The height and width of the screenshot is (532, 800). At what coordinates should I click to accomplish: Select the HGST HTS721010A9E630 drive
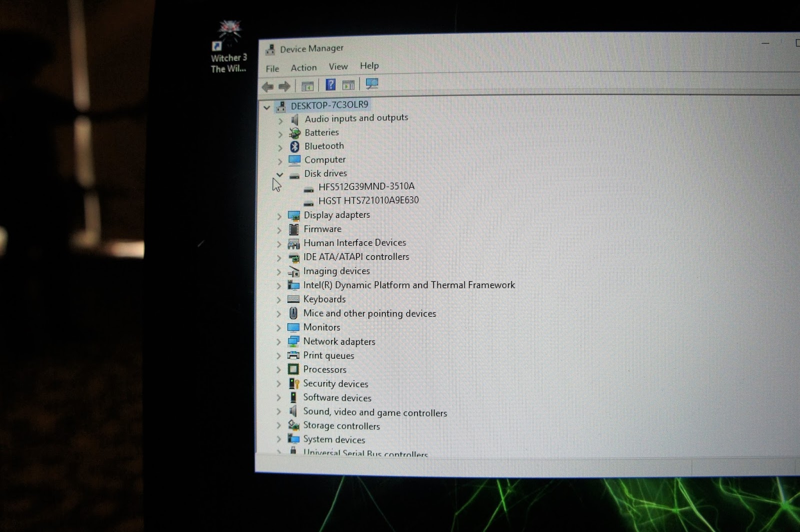click(x=368, y=200)
